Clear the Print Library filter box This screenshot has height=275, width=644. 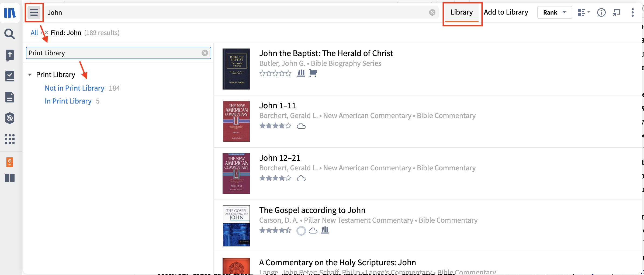(205, 53)
